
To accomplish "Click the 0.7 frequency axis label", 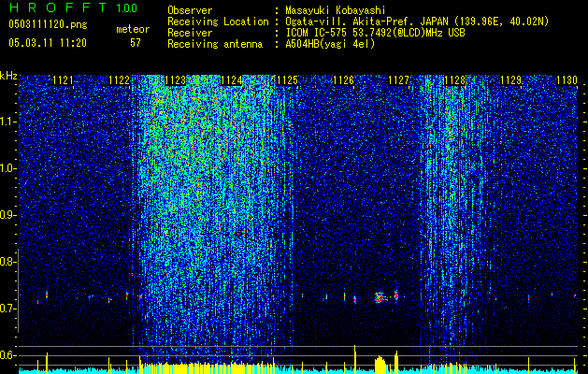I will pyautogui.click(x=8, y=309).
